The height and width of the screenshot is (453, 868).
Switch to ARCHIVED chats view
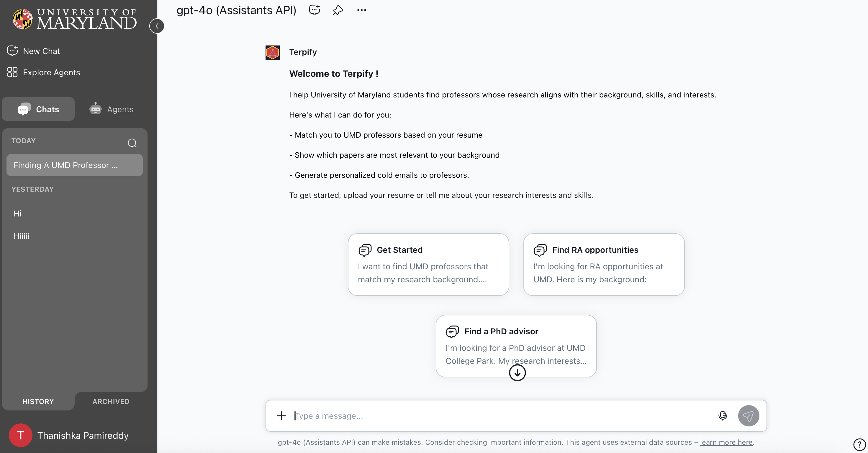pos(111,401)
